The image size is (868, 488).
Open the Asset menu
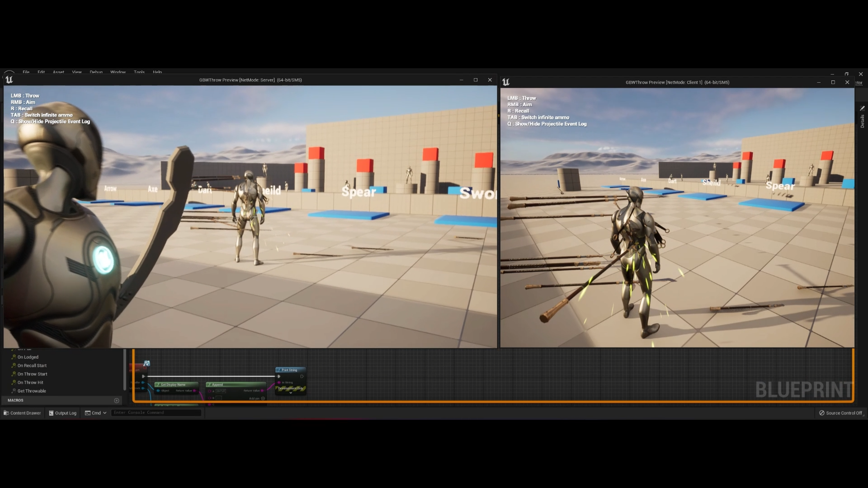point(58,72)
